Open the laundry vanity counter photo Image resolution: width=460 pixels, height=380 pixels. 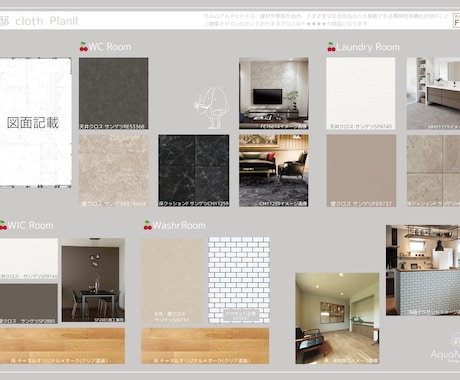pos(433,93)
